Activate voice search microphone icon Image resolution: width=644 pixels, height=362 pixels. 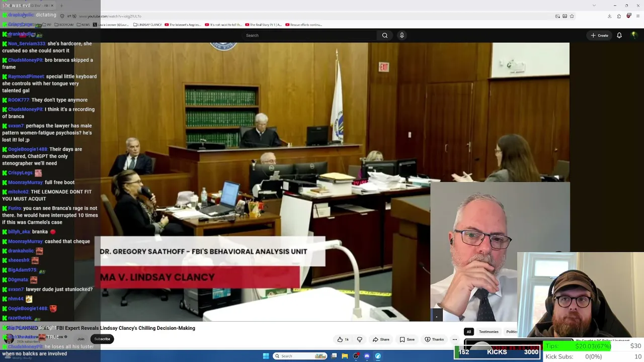[x=401, y=35]
